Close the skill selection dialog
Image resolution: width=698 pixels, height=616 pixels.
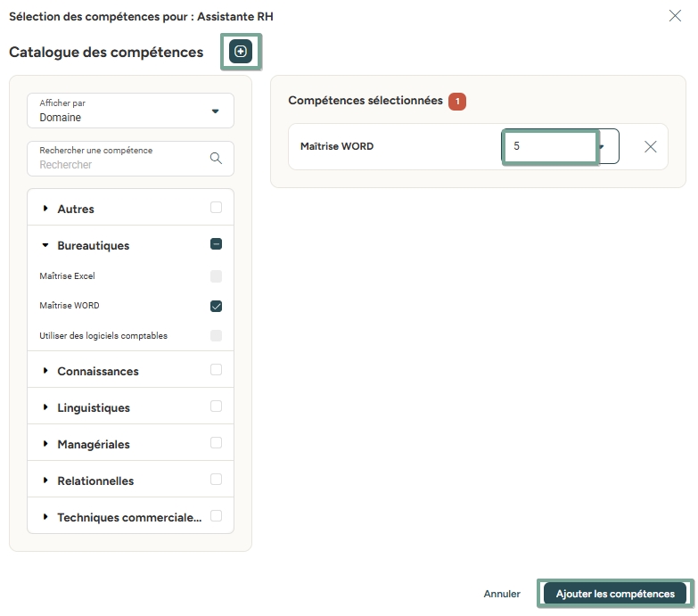675,15
